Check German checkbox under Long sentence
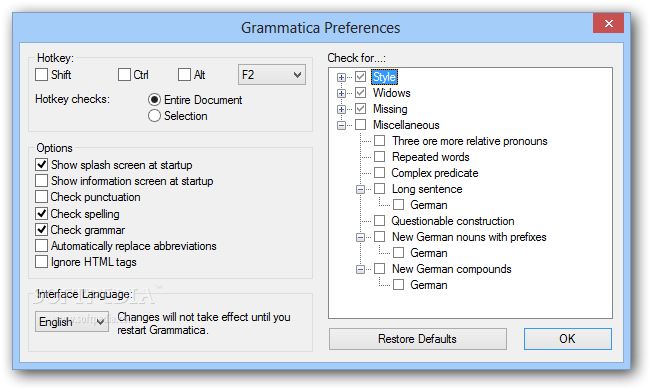651x390 pixels. [399, 205]
